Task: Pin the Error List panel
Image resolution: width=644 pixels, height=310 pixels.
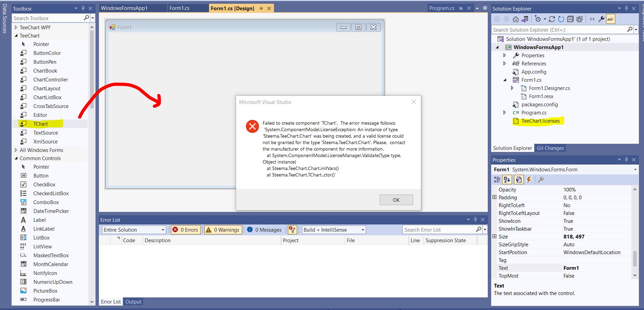Action: tap(475, 220)
